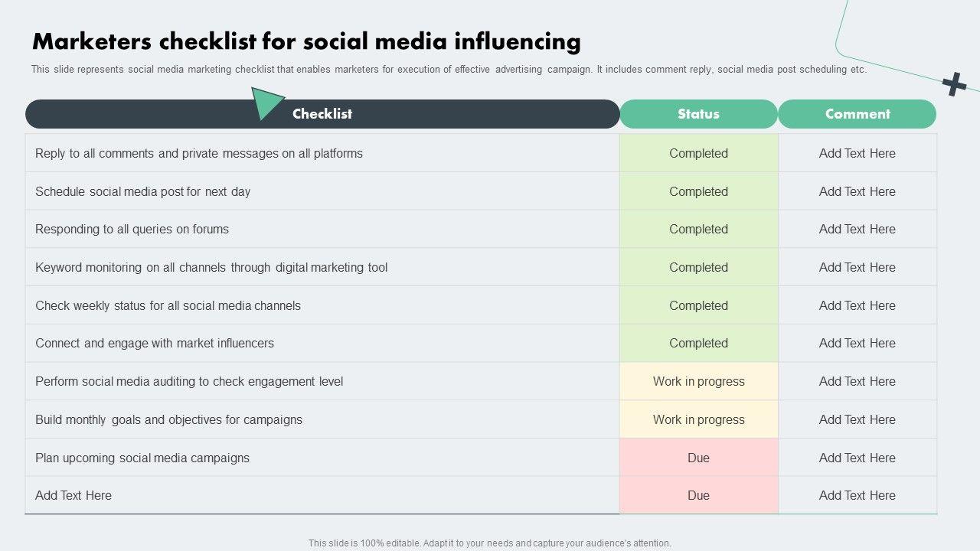The width and height of the screenshot is (980, 551).
Task: Click 'Connect and engage with market influencers'
Action: 155,343
